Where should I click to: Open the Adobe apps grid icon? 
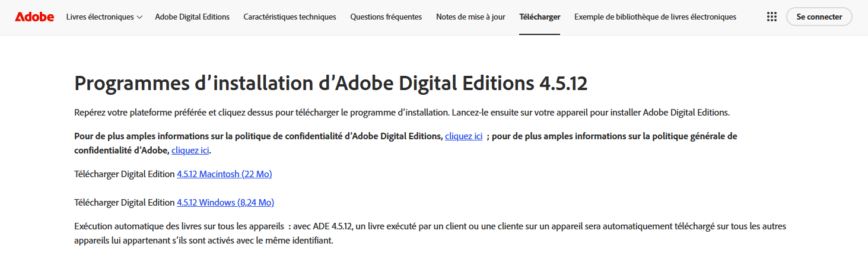click(x=771, y=17)
